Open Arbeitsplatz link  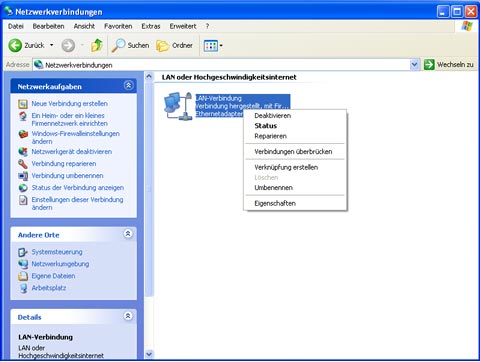pyautogui.click(x=49, y=288)
